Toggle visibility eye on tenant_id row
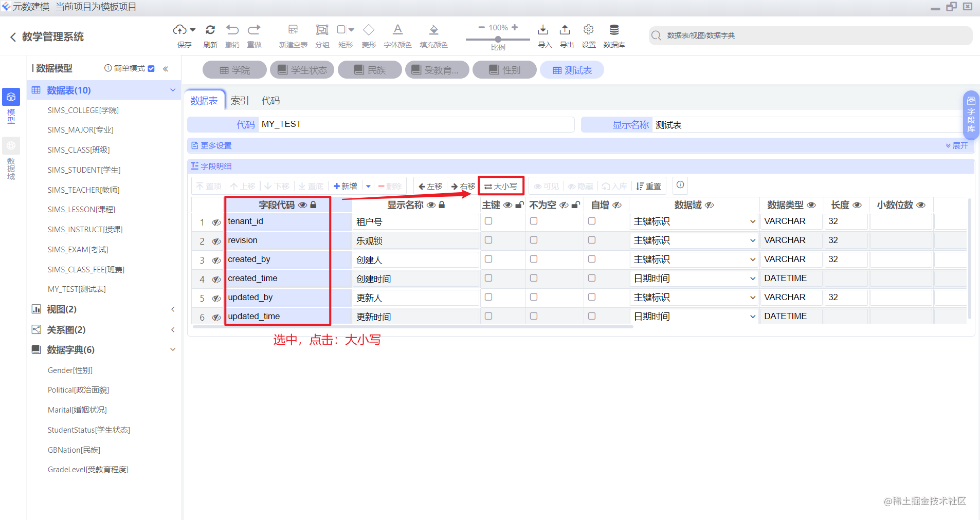Image resolution: width=980 pixels, height=520 pixels. coord(216,222)
